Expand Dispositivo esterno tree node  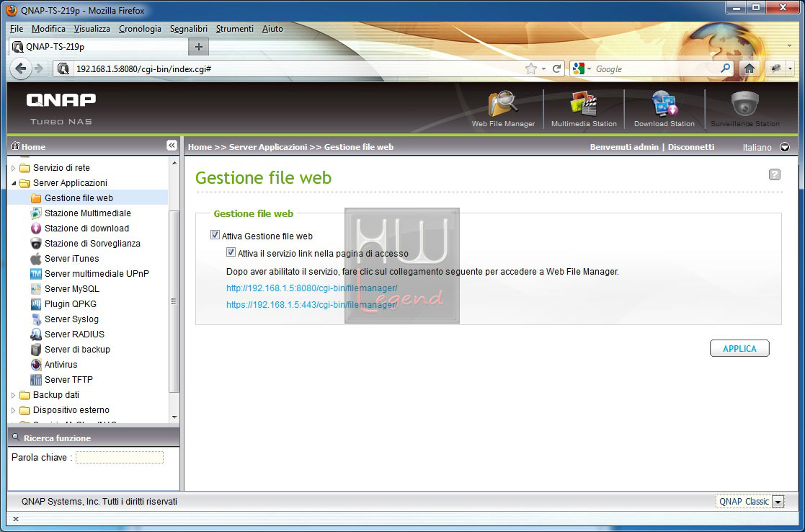(x=14, y=410)
